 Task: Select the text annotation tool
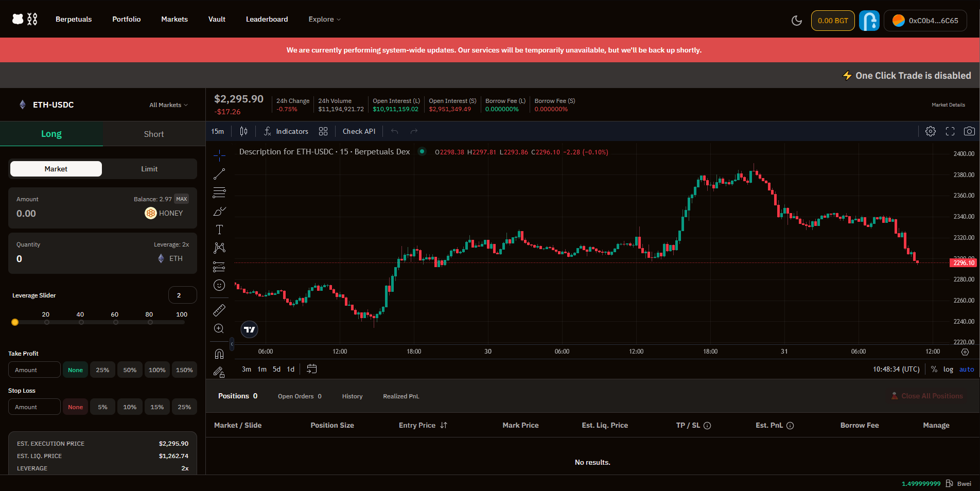click(219, 230)
